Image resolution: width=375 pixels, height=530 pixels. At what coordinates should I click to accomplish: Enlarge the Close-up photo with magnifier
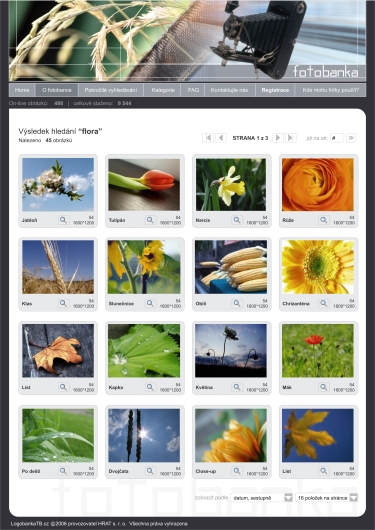(x=237, y=471)
